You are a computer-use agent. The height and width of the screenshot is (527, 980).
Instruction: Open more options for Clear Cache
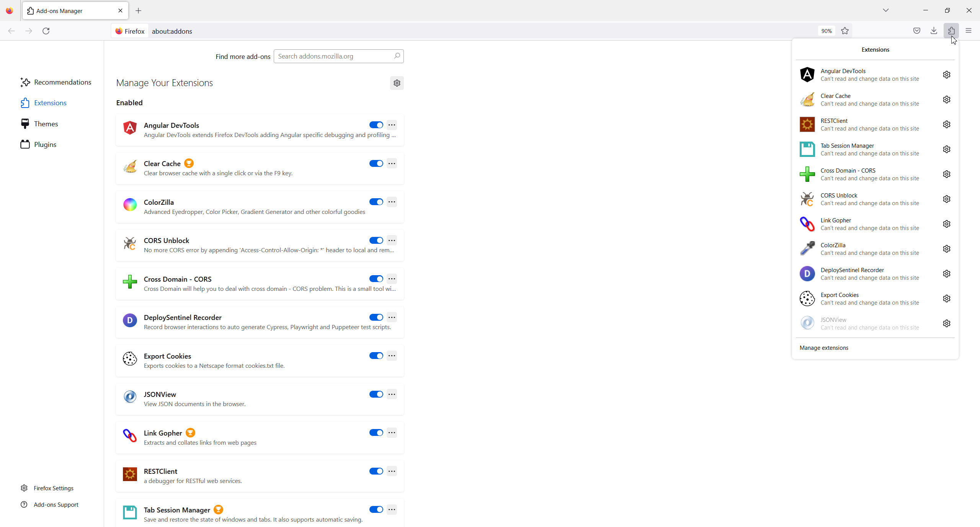392,163
